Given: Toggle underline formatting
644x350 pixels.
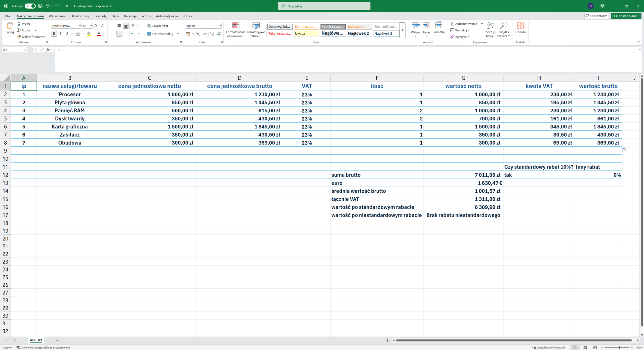Looking at the screenshot, I should tap(67, 34).
